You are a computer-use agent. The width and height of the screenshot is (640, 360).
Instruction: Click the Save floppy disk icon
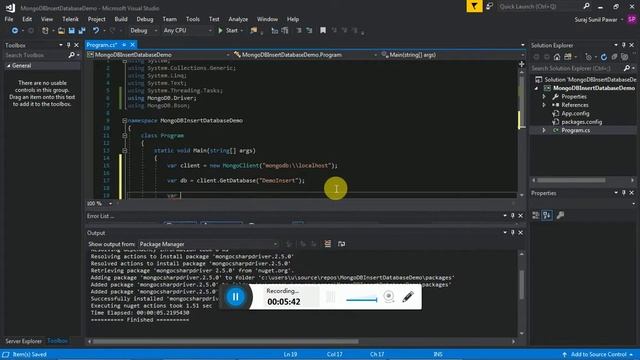pyautogui.click(x=72, y=31)
